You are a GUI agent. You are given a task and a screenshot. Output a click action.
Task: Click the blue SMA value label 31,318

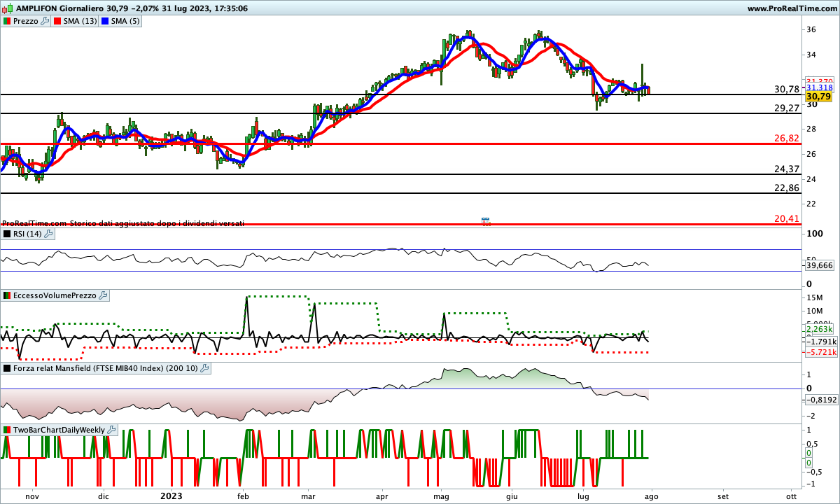point(820,87)
